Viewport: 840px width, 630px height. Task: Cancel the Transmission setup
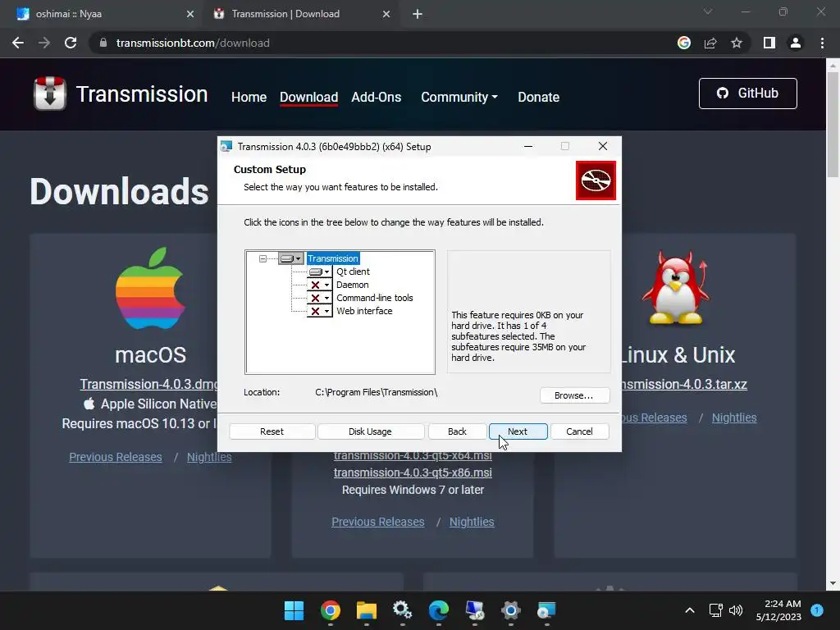(x=580, y=431)
